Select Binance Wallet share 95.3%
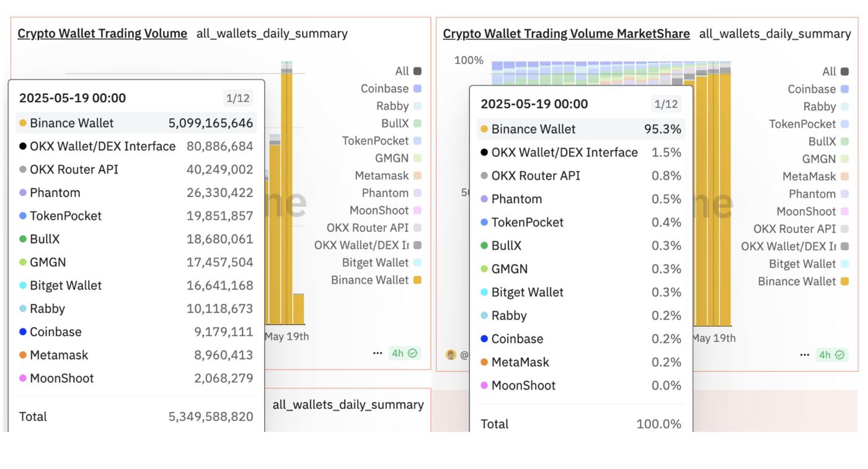Viewport: 868px width, 469px height. (663, 129)
